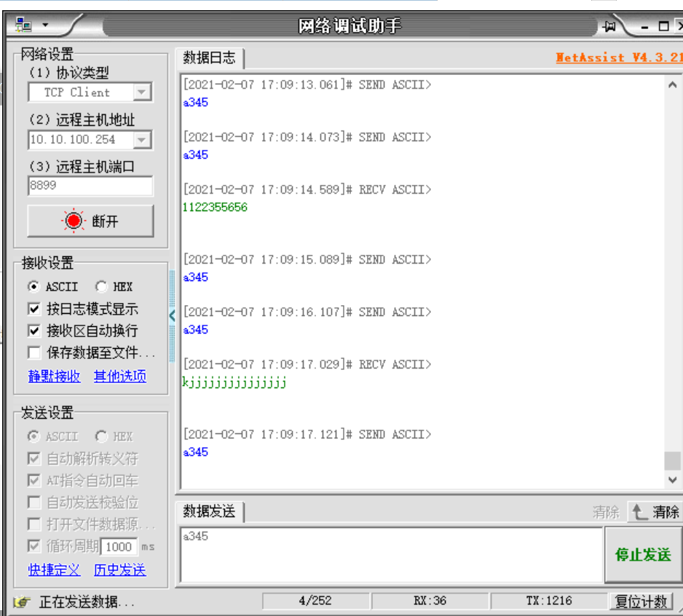Screen dimensions: 683x616
Task: Click the data log scrollbar thumb
Action: (x=673, y=461)
